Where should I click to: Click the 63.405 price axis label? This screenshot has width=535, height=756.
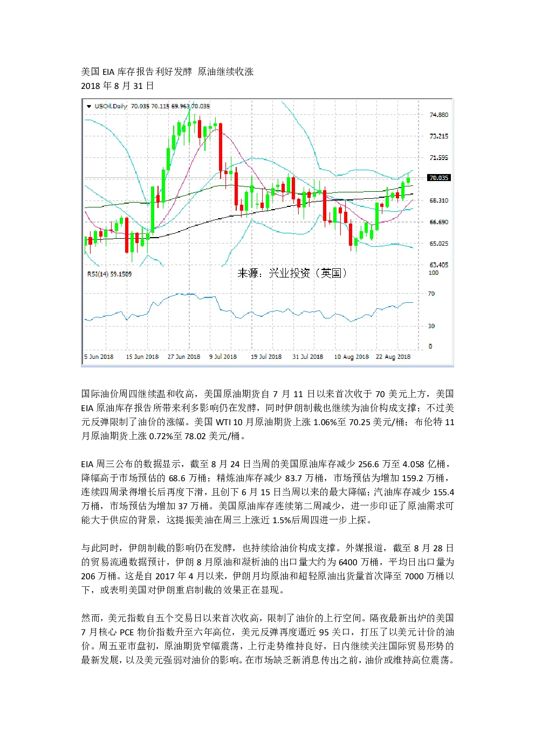tap(439, 265)
